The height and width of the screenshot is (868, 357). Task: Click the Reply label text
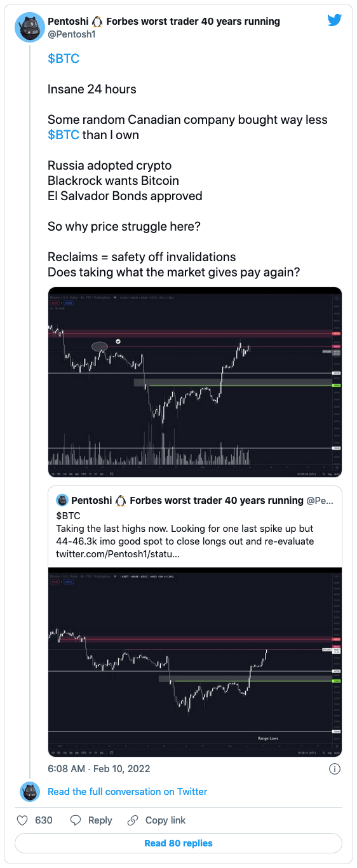tap(100, 820)
